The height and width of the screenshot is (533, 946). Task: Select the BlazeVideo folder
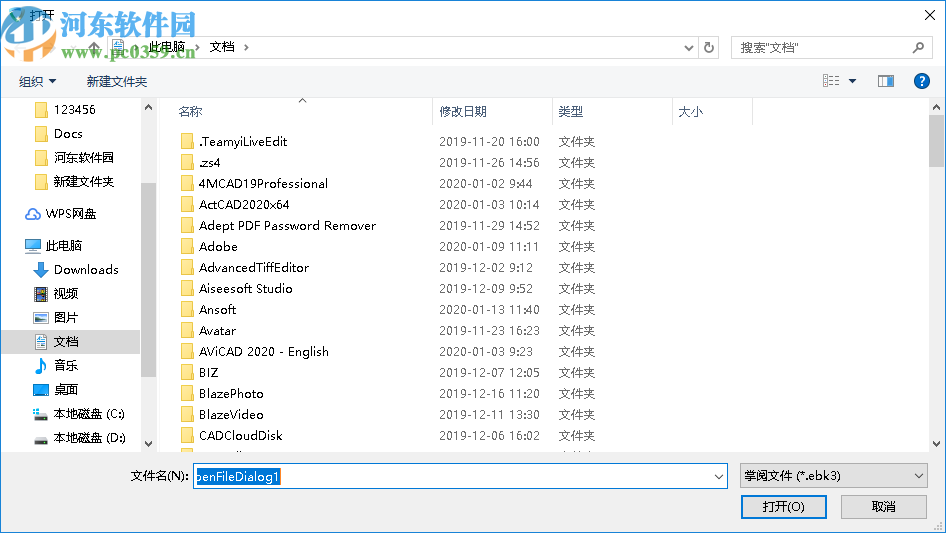click(x=231, y=415)
